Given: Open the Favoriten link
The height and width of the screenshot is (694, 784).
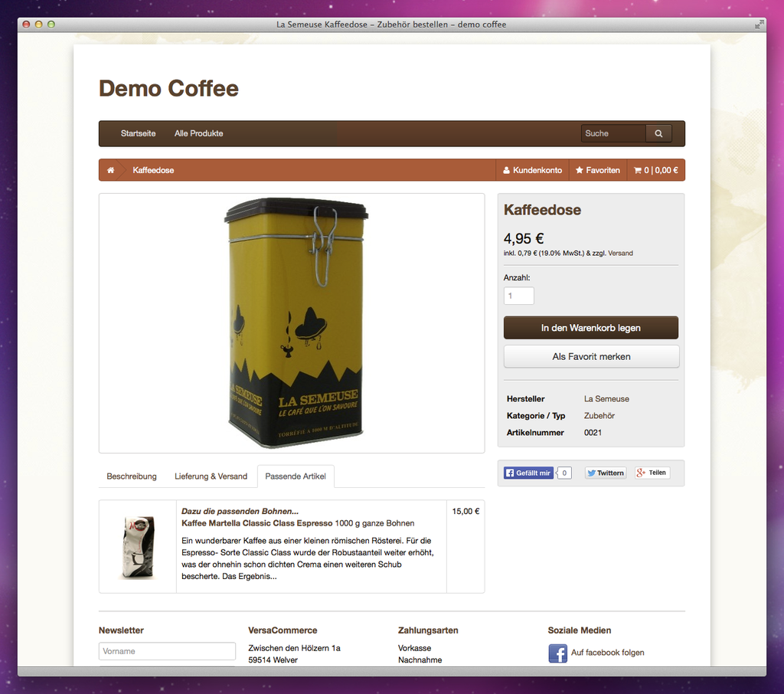Looking at the screenshot, I should [597, 170].
